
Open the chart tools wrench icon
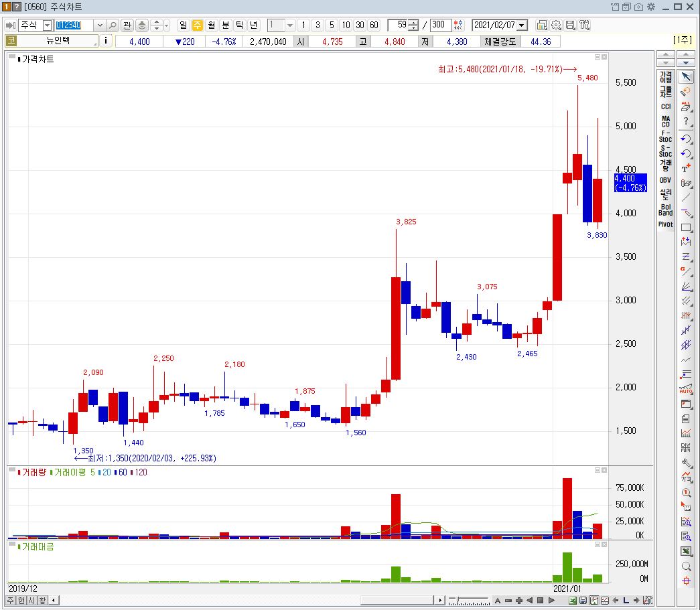point(584,25)
